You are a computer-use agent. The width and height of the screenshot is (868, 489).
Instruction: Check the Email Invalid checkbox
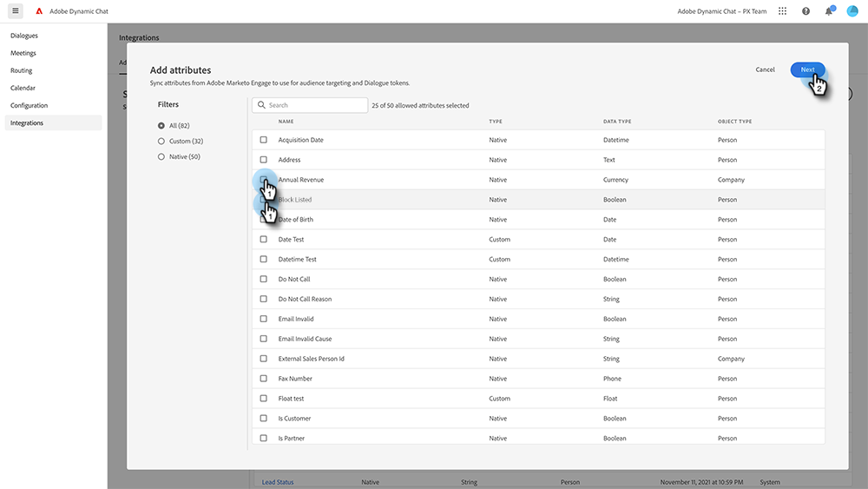(264, 320)
